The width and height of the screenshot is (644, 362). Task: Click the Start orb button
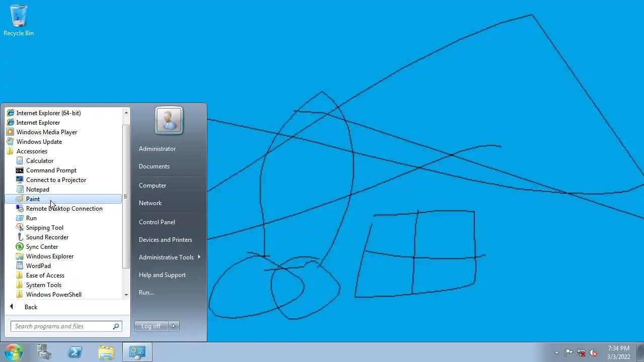[14, 352]
